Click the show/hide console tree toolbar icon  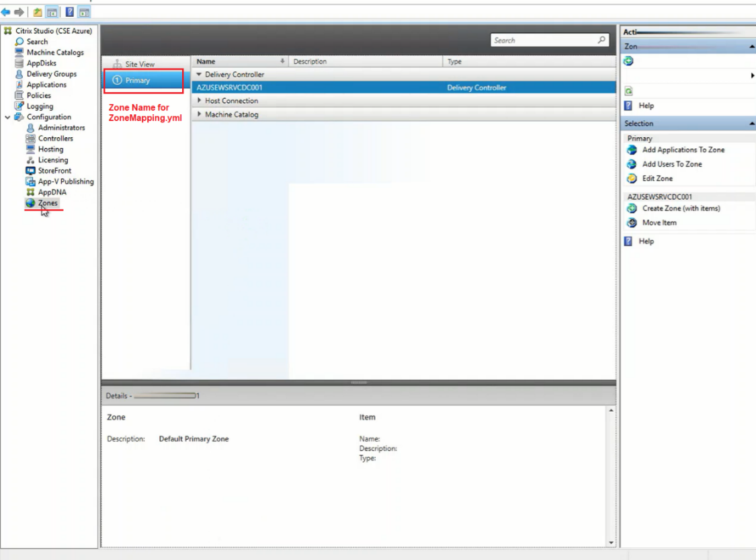coord(52,13)
